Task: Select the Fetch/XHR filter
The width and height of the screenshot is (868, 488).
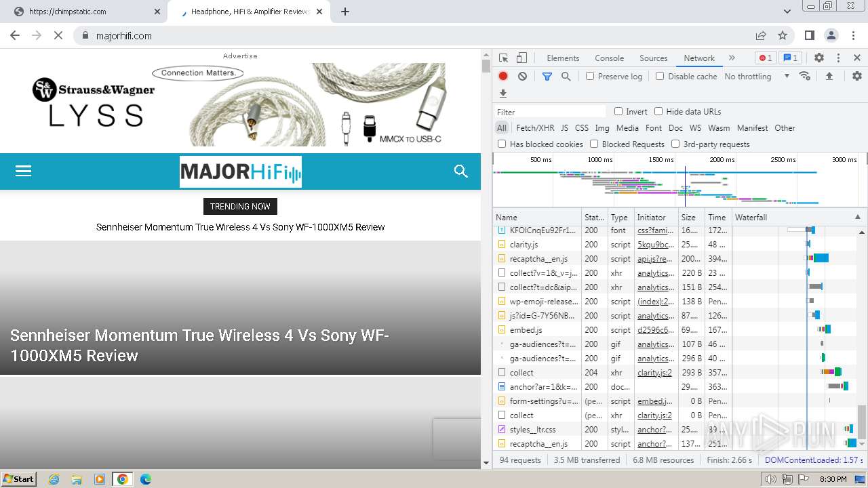Action: click(x=535, y=128)
